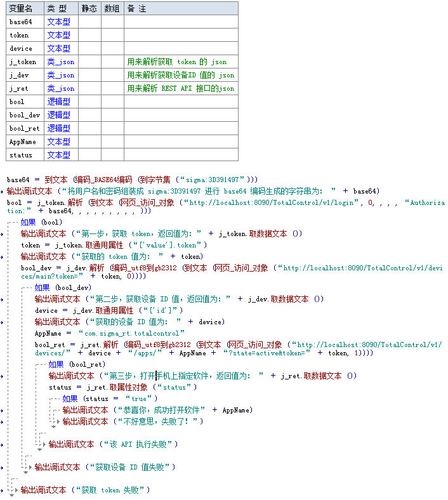Image resolution: width=448 pixels, height=500 pixels.
Task: Click code line bool_dev = j_dev.解析
Action: 232,272
